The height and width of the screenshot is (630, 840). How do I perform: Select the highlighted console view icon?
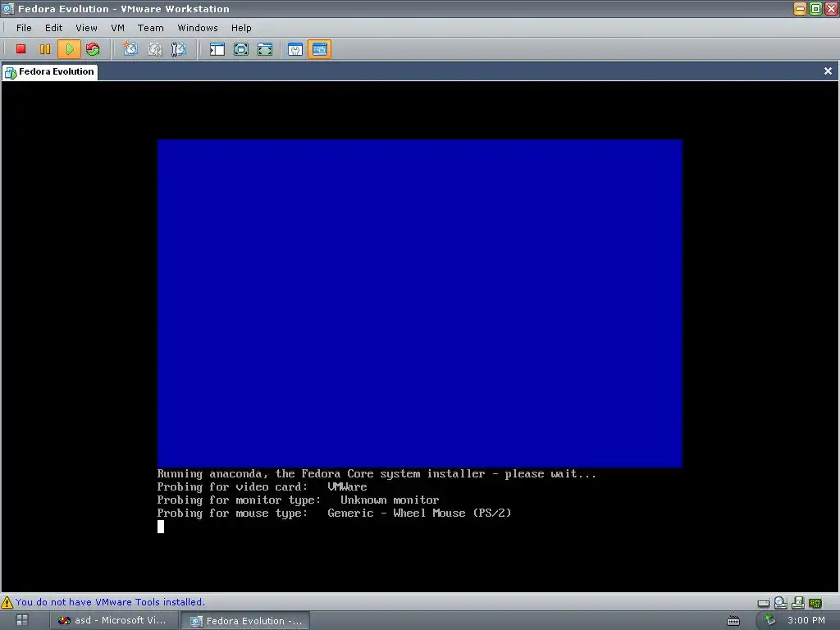(x=319, y=49)
